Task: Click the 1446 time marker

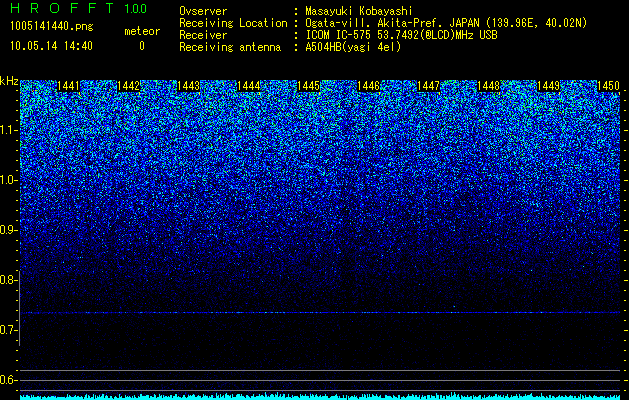Action: tap(369, 86)
